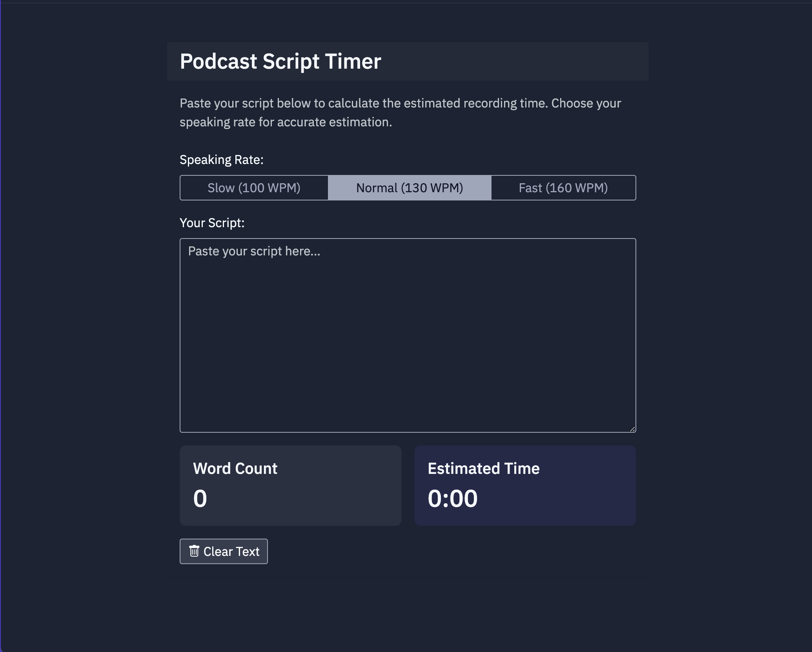Click the trash/clear icon on Clear Text button
The image size is (812, 652).
pyautogui.click(x=194, y=551)
